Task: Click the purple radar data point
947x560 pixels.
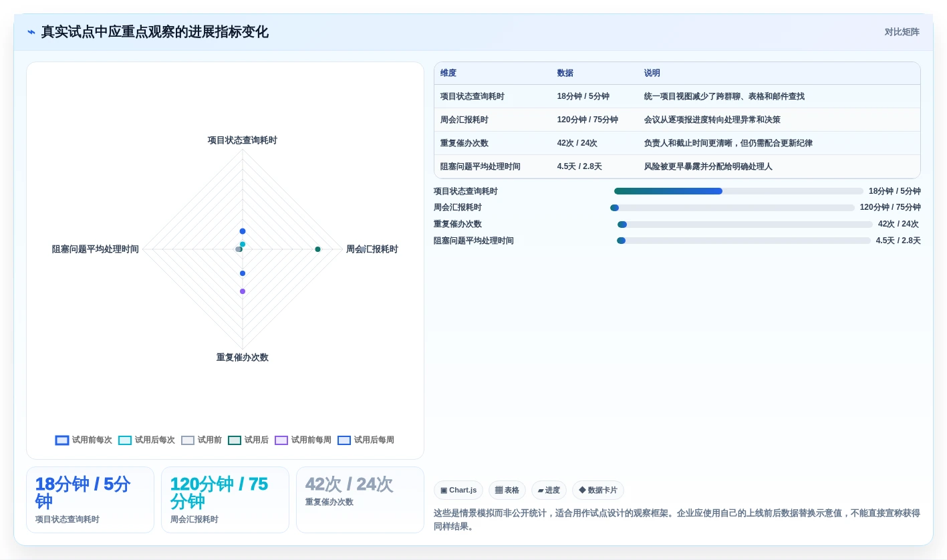Action: (x=243, y=291)
